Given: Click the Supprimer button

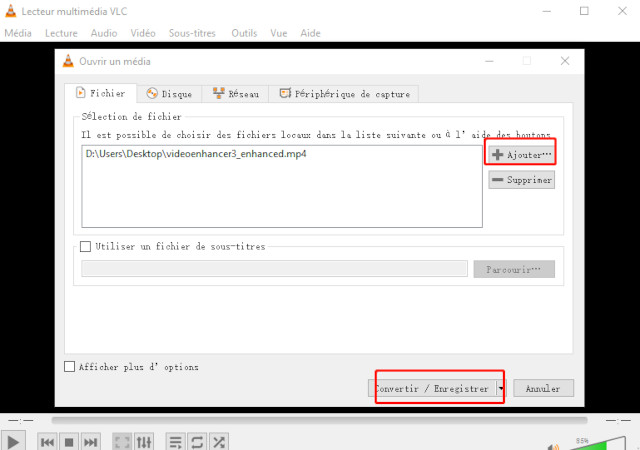Looking at the screenshot, I should coord(521,180).
